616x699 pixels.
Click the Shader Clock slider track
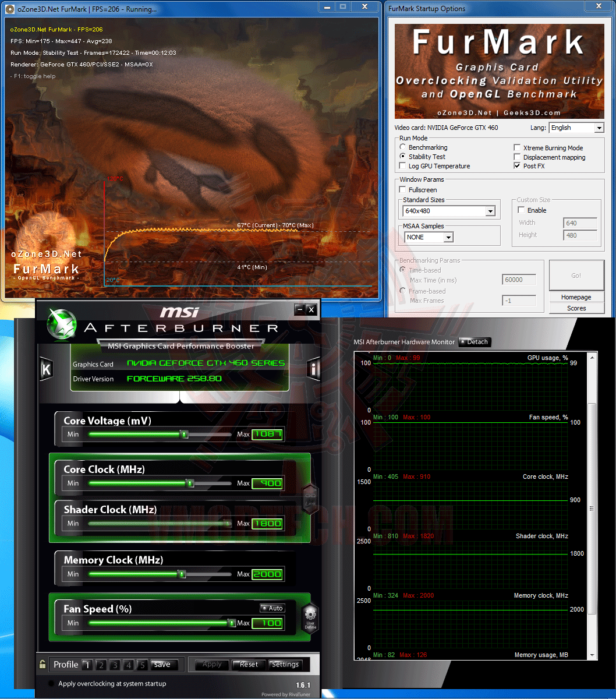(x=160, y=523)
